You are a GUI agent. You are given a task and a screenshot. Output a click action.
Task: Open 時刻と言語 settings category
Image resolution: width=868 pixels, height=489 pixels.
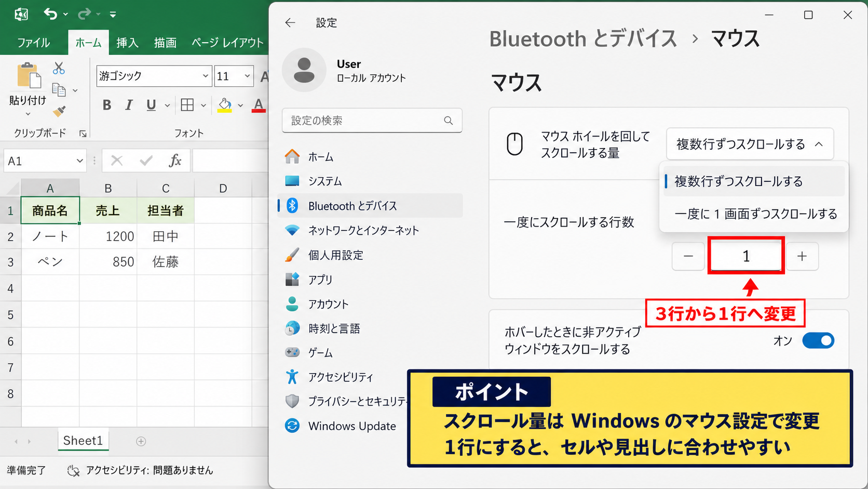[x=370, y=328]
